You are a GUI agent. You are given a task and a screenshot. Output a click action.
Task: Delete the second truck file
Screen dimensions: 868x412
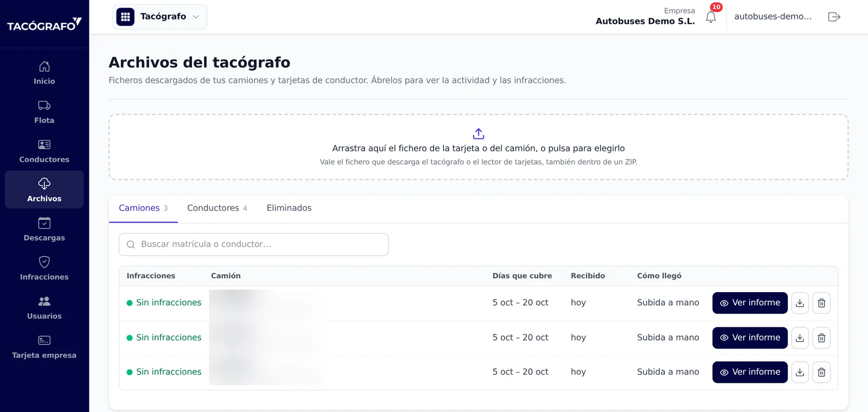pos(821,338)
